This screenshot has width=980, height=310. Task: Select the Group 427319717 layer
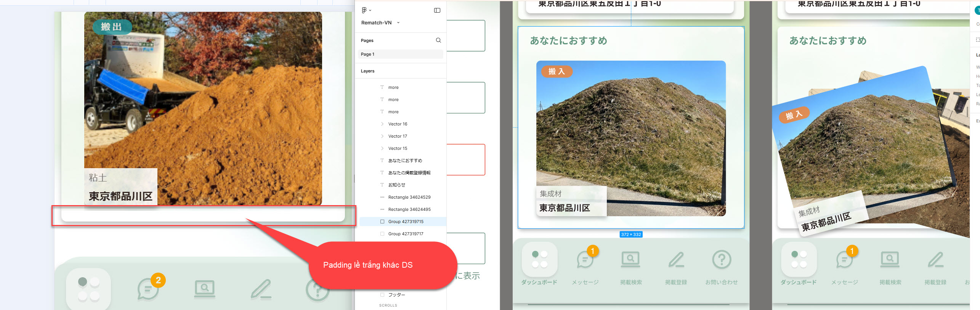coord(406,234)
